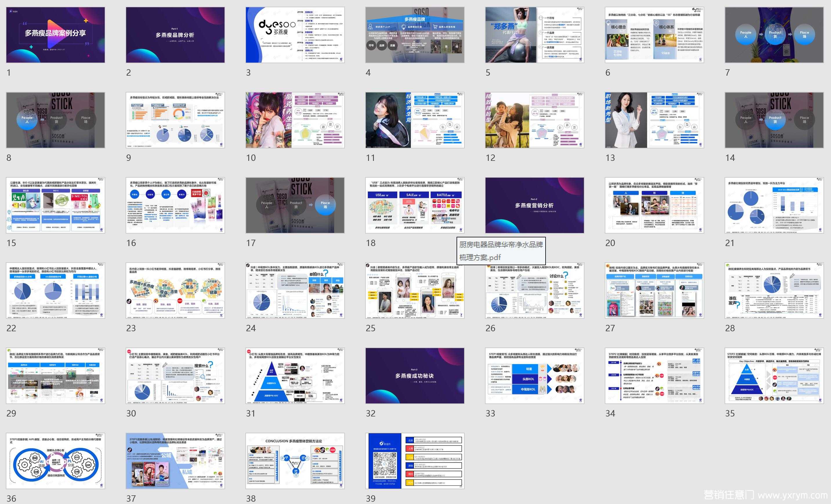Click slide 28 微信 谁在发声
The image size is (831, 504).
coord(774,291)
